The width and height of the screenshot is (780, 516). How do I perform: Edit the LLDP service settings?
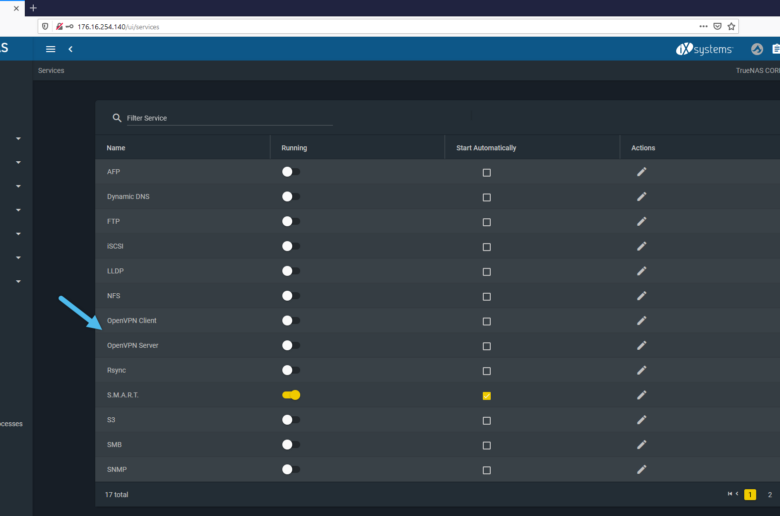pyautogui.click(x=642, y=271)
